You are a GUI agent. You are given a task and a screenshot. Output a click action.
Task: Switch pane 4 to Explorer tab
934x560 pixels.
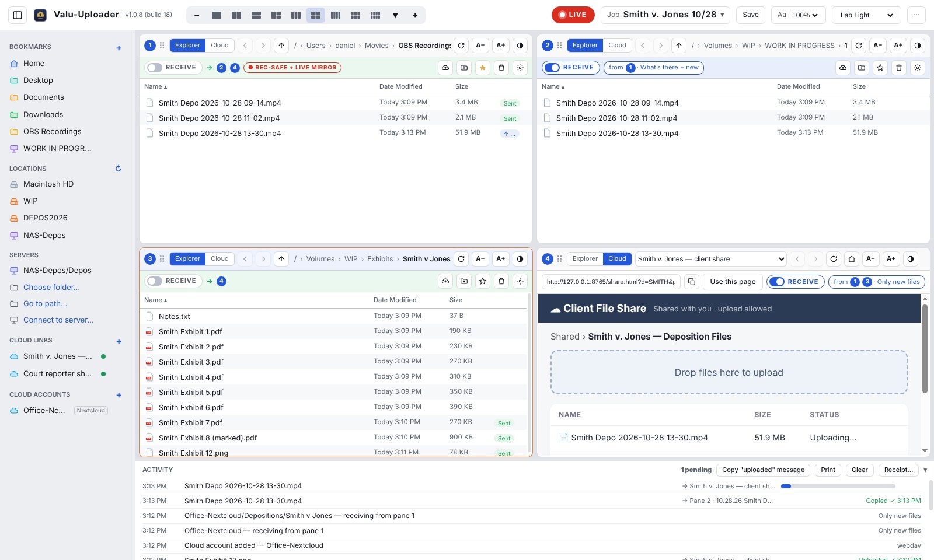pos(585,259)
